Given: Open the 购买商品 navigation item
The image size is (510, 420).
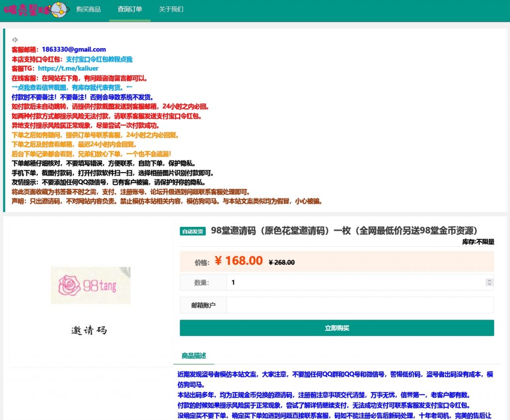Looking at the screenshot, I should [x=89, y=9].
